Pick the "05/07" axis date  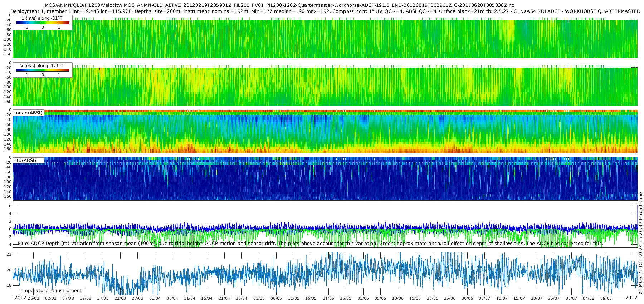pos(484,299)
